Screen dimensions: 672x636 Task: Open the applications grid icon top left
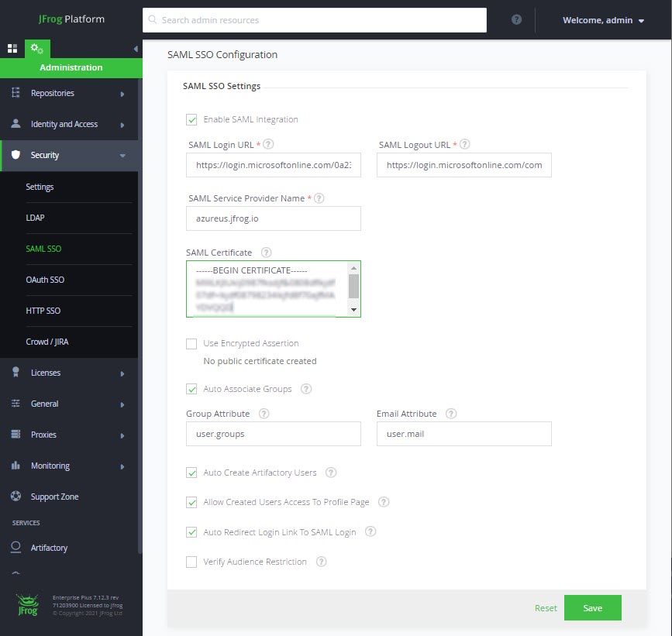point(13,49)
